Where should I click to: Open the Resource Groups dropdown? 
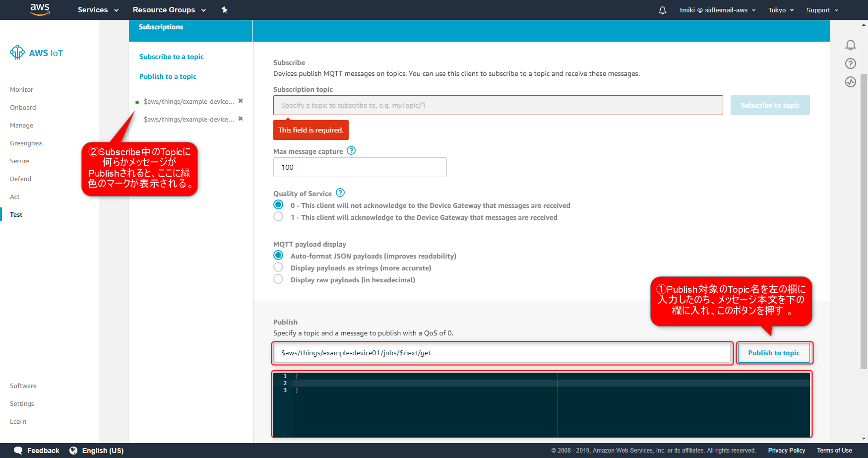point(169,10)
